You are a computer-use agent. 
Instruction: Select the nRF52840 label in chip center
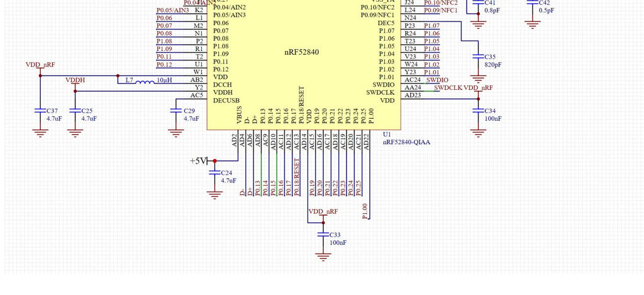tap(302, 52)
